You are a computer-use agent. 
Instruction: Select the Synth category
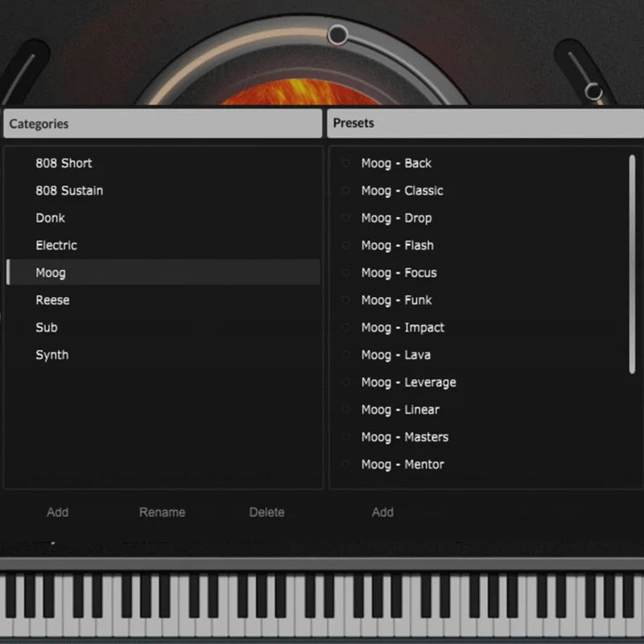pos(52,355)
